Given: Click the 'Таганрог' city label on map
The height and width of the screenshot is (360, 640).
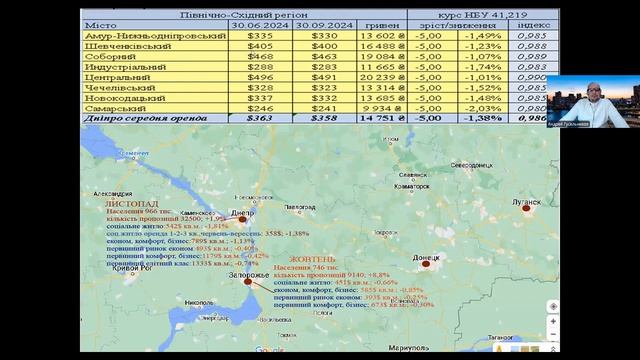Looking at the screenshot, I should pyautogui.click(x=500, y=338).
